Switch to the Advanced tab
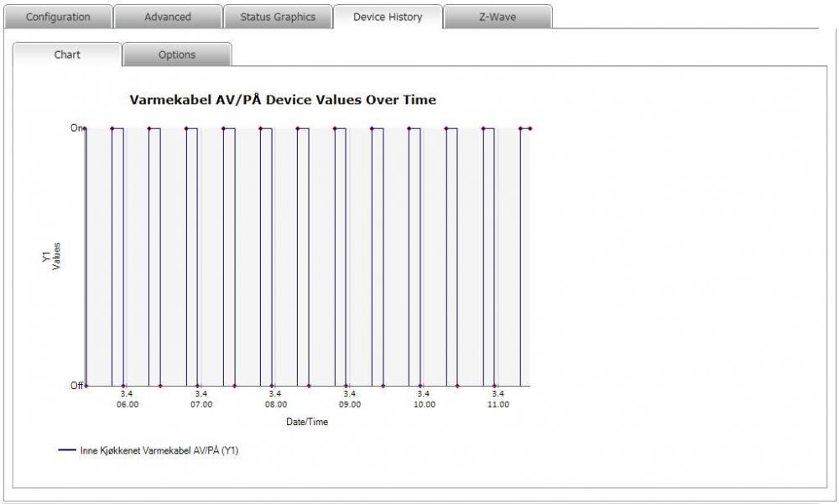Image resolution: width=839 pixels, height=504 pixels. click(x=168, y=17)
